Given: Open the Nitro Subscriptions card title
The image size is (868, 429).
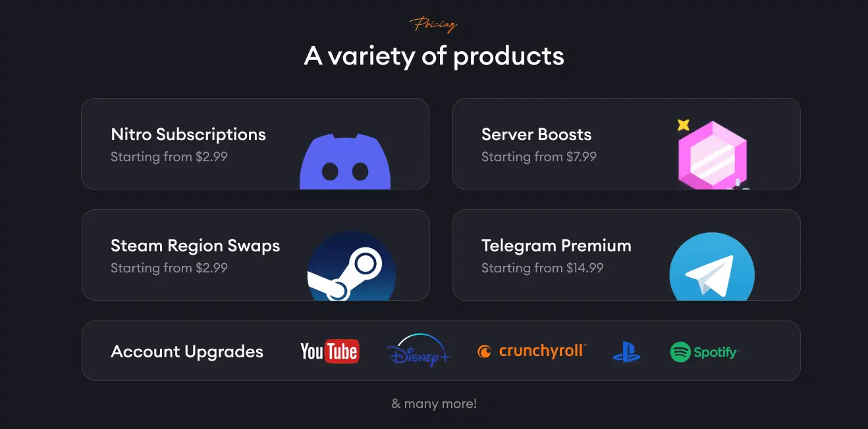Looking at the screenshot, I should point(188,134).
